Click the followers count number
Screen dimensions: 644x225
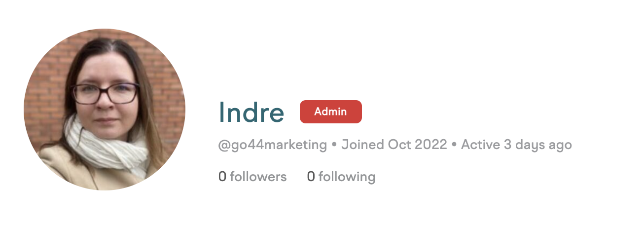(x=222, y=176)
